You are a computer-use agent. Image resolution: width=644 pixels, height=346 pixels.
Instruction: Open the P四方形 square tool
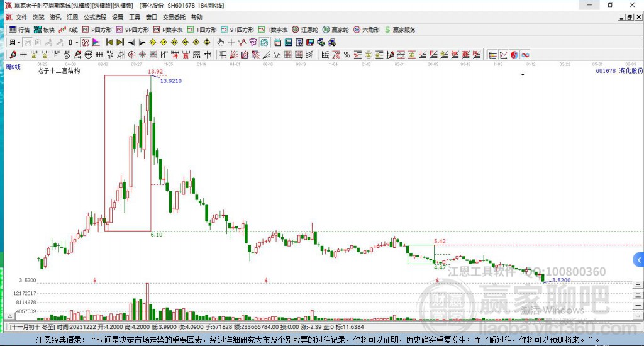[97, 30]
